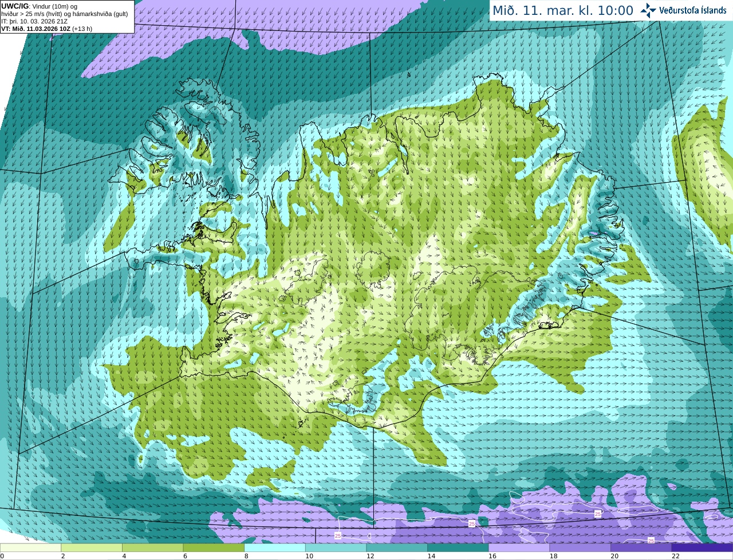The height and width of the screenshot is (560, 733).
Task: Select the date label Mið. 11. mar. kl. 10:00
Action: (563, 10)
